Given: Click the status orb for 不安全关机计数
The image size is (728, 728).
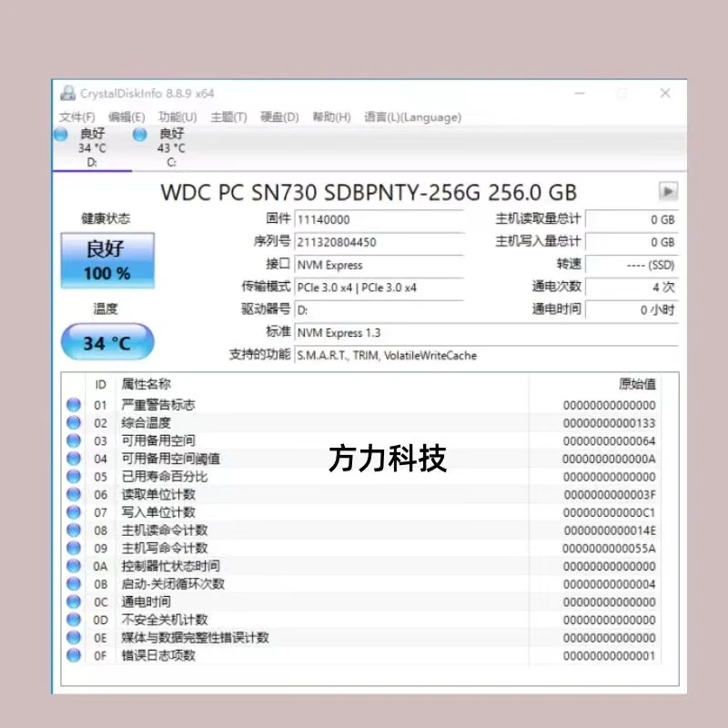Looking at the screenshot, I should tap(74, 620).
